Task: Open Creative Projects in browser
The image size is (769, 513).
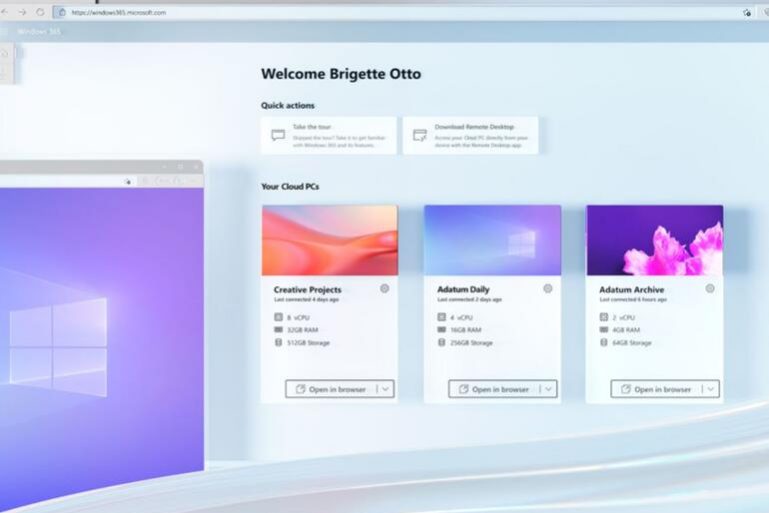Action: coord(331,389)
